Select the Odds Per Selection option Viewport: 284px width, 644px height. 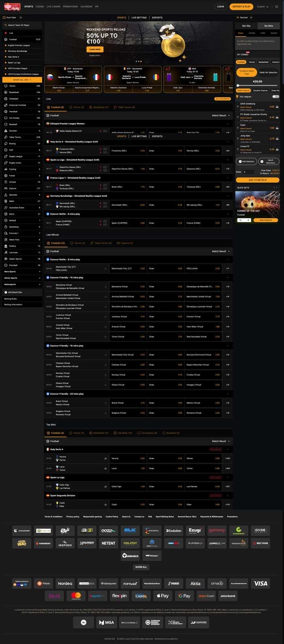pyautogui.click(x=268, y=72)
